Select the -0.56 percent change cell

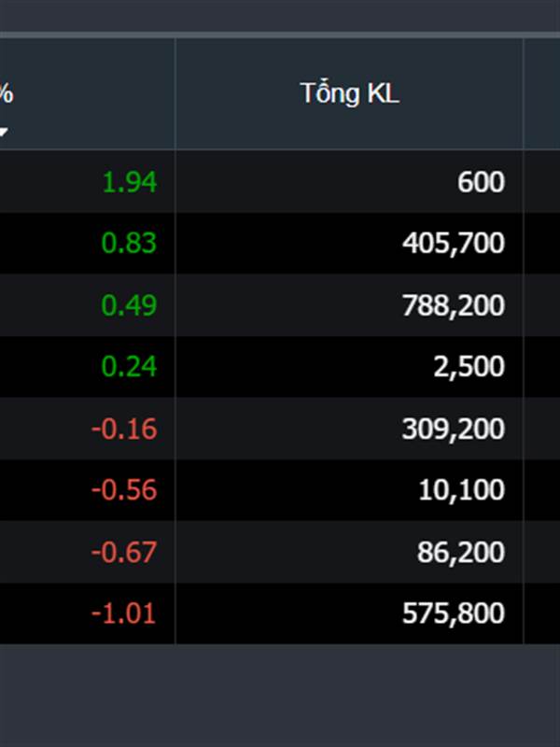pos(87,489)
